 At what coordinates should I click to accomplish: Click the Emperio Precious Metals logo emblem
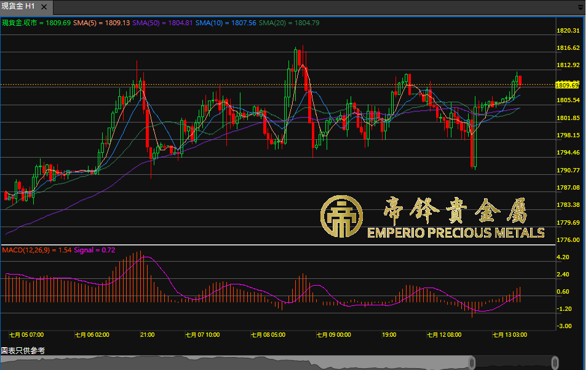[x=341, y=216]
